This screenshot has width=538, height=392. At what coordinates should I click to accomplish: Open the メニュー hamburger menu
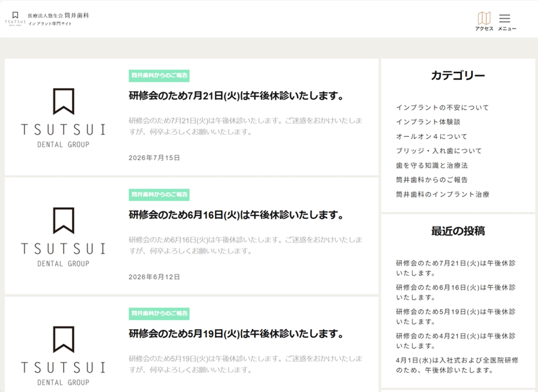pyautogui.click(x=507, y=22)
